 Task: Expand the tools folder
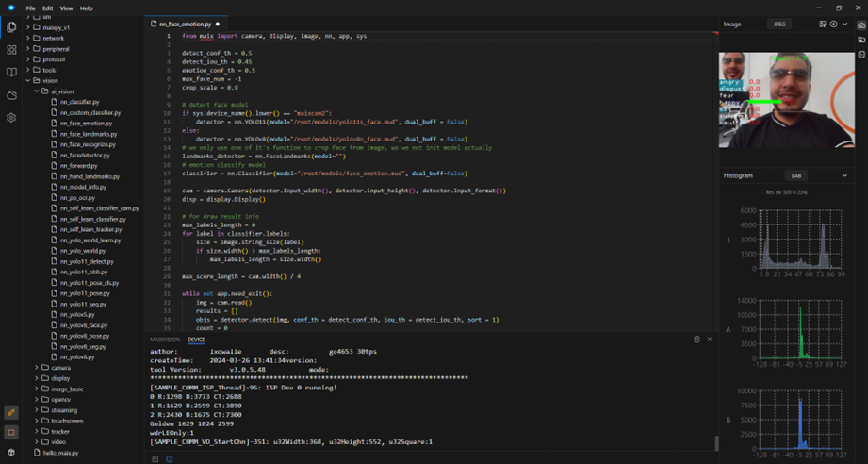[28, 71]
